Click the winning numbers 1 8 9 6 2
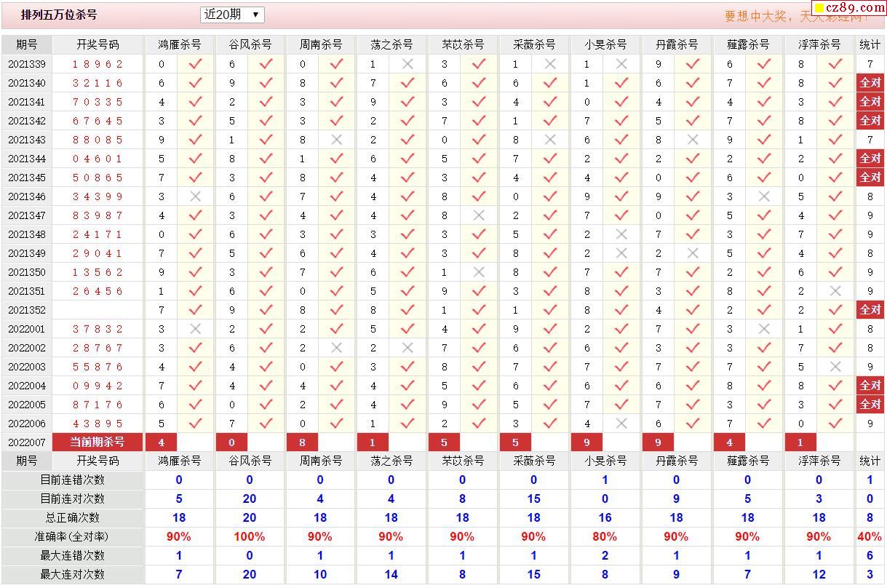Screen dimensions: 887x588 [x=98, y=64]
